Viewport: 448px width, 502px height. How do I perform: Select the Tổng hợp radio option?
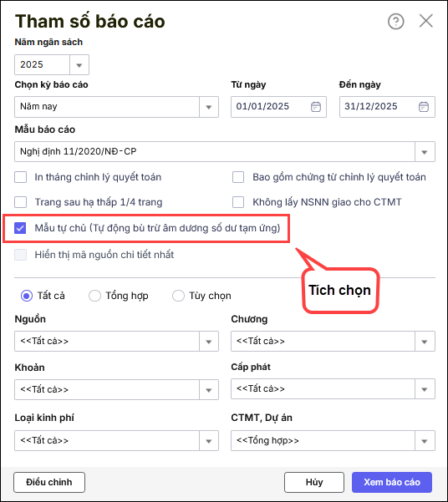[94, 296]
